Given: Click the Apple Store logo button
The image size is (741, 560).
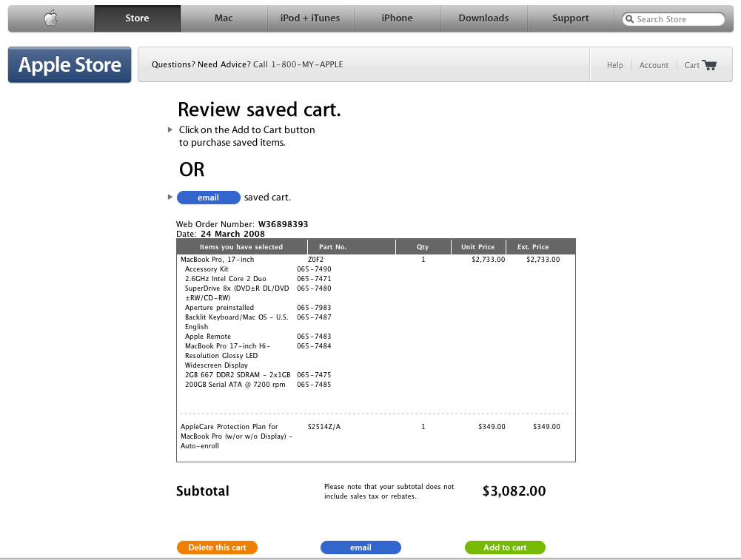Looking at the screenshot, I should coord(70,64).
